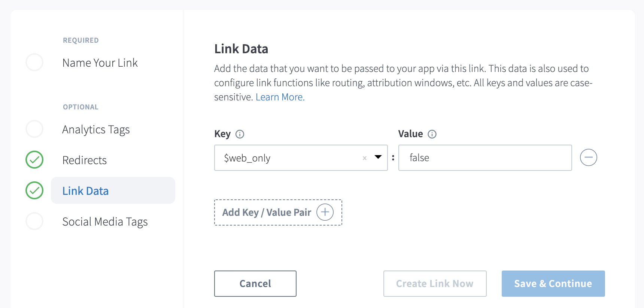This screenshot has width=644, height=308.
Task: Click the empty circle beside Analytics Tags
Action: [34, 129]
